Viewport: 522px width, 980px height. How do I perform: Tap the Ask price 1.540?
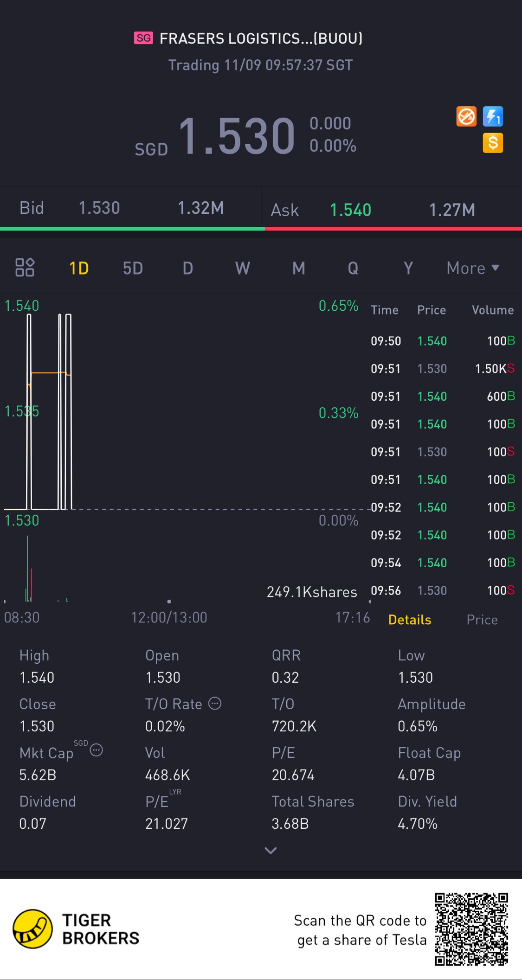(x=350, y=210)
